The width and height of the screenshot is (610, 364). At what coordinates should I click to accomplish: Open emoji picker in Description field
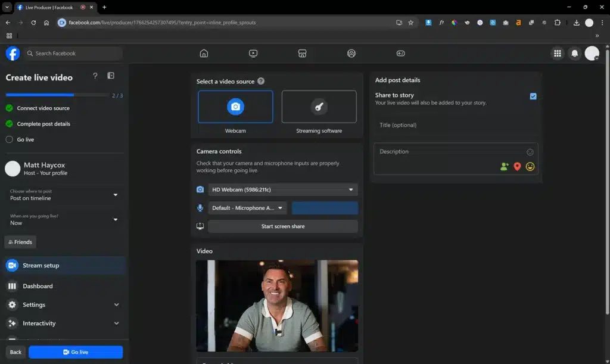[x=530, y=152]
